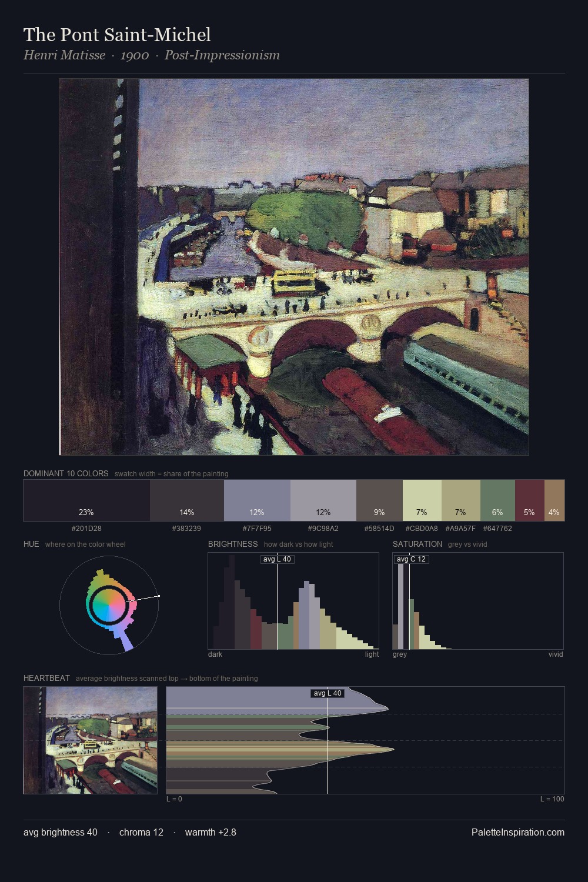The image size is (588, 882).
Task: Click the hex code #9C98A2 label
Action: tap(323, 529)
